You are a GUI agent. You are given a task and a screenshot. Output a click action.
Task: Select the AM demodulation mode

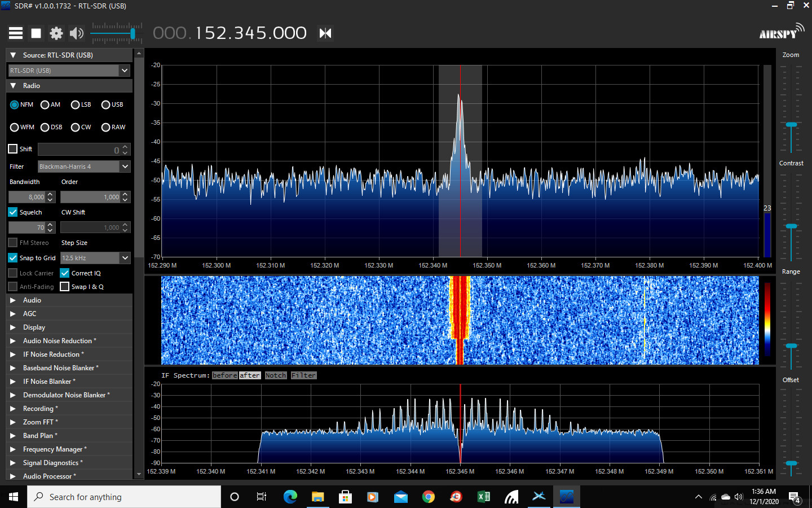click(x=45, y=105)
